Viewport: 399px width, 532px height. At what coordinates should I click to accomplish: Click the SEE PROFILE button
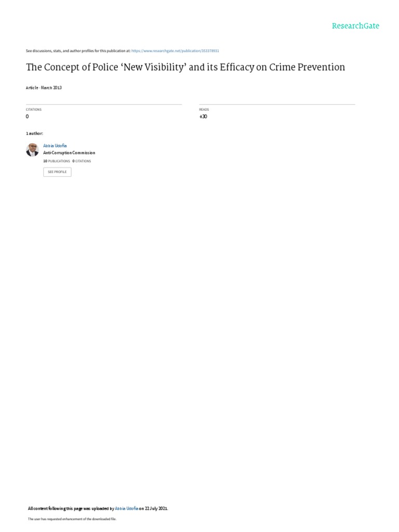coord(57,172)
